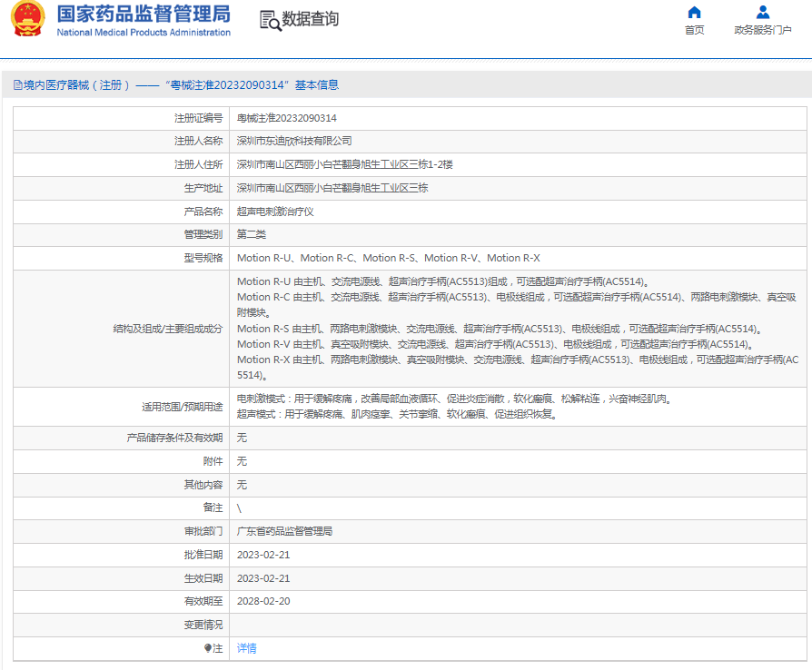
Task: Select product name 超声电刺激治疗仪
Action: coord(275,212)
